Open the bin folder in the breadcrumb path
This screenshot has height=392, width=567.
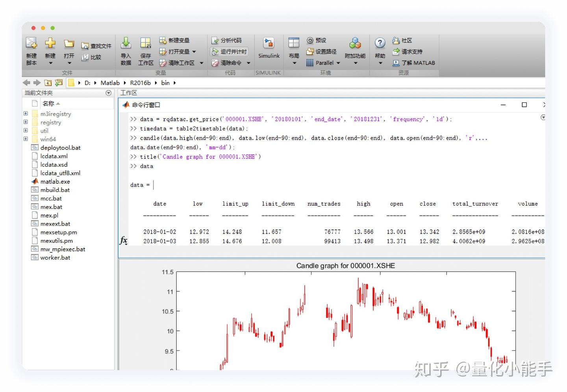[x=165, y=83]
